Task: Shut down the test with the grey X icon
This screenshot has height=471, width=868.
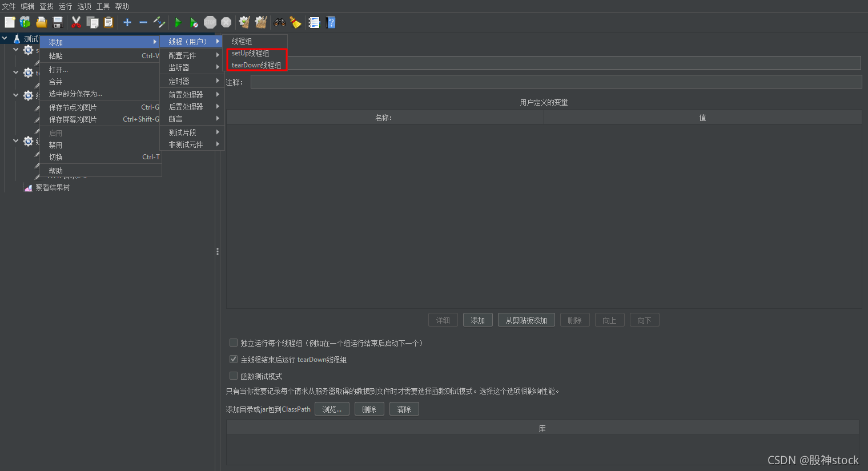Action: click(226, 22)
